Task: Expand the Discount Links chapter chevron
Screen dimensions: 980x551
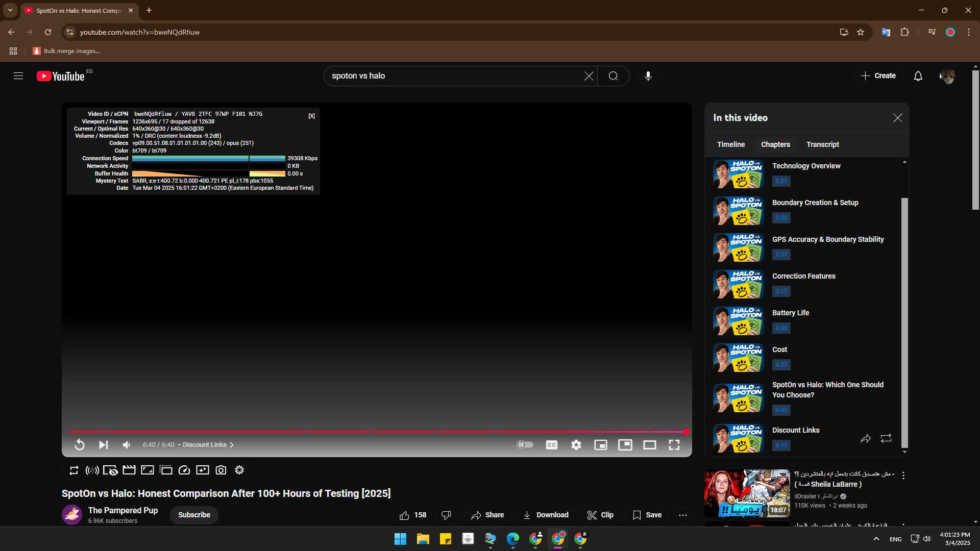Action: (232, 445)
